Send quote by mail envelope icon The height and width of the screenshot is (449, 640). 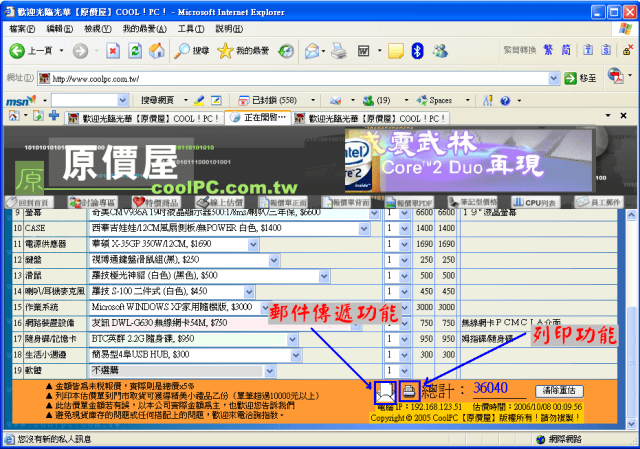(385, 392)
